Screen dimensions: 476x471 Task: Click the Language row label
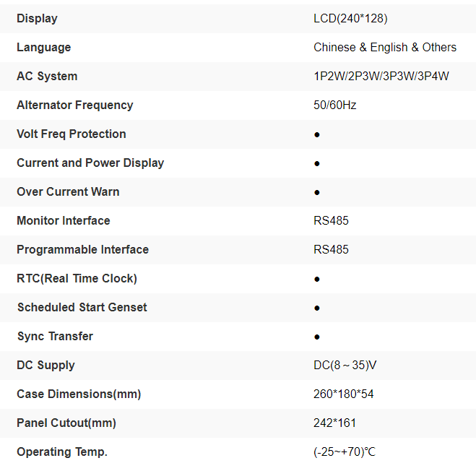[43, 47]
